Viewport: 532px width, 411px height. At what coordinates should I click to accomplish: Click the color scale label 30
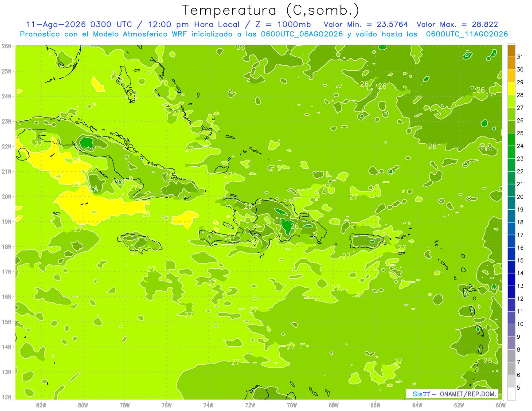(520, 69)
